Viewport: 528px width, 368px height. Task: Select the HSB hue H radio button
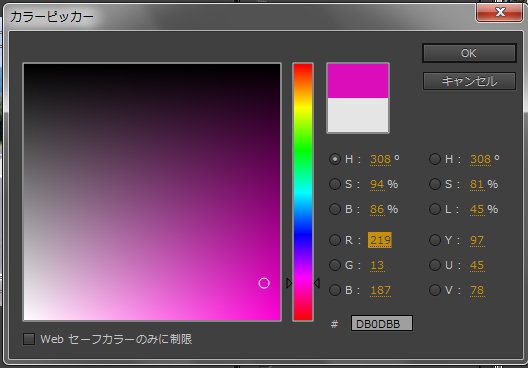point(335,159)
